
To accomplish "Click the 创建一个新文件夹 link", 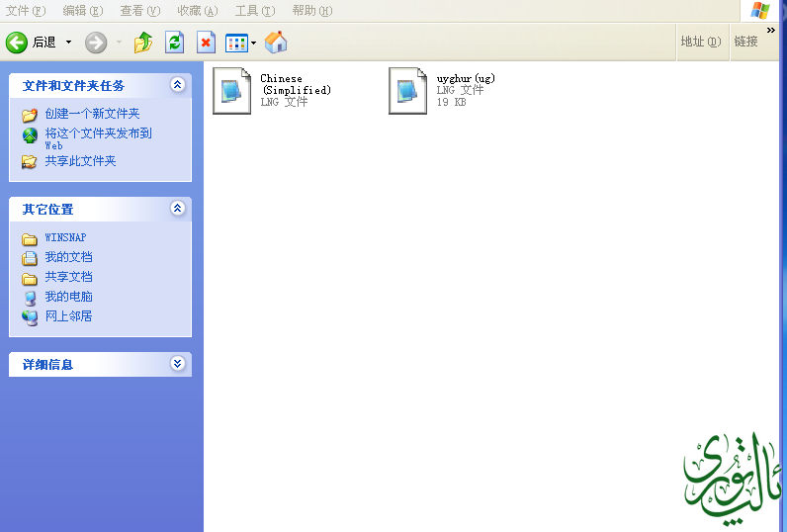I will 92,114.
